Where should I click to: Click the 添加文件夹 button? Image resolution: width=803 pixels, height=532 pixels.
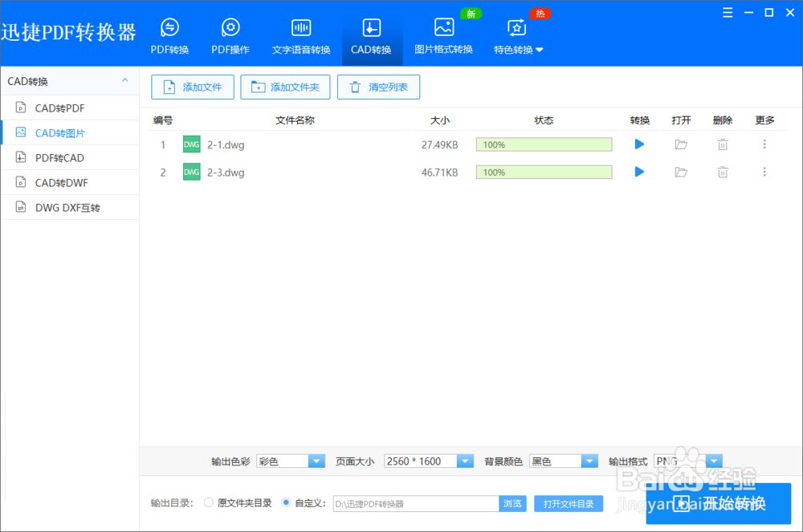click(x=285, y=87)
